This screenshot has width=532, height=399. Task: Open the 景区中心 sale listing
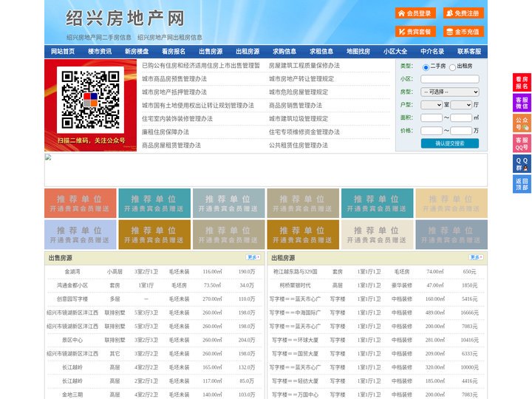tap(72, 340)
